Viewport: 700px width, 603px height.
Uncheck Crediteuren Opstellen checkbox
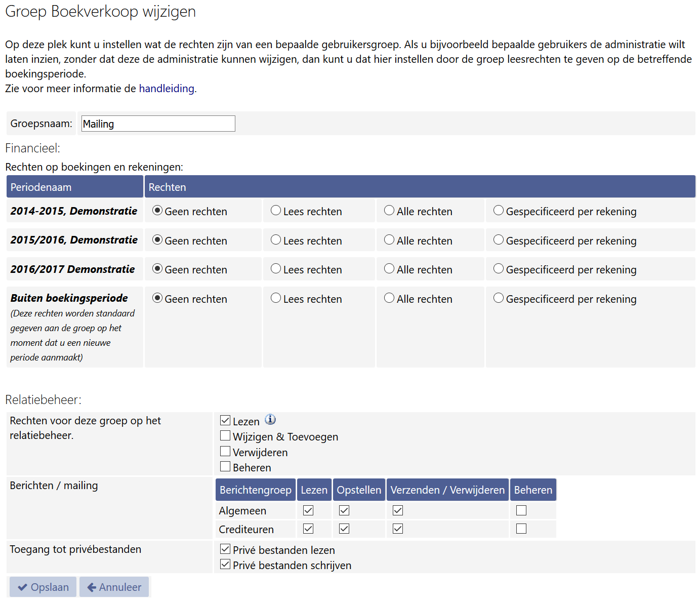coord(344,529)
